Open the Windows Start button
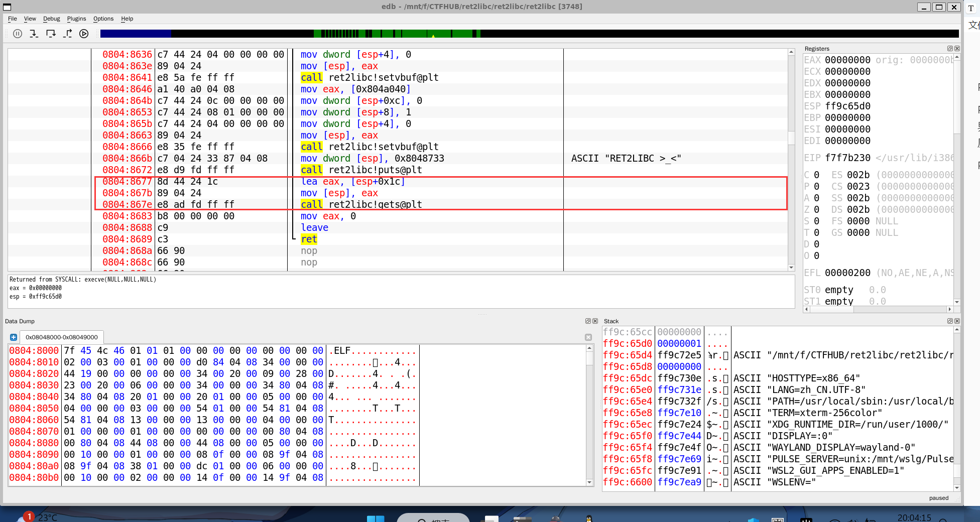This screenshot has height=522, width=980. coord(376,518)
